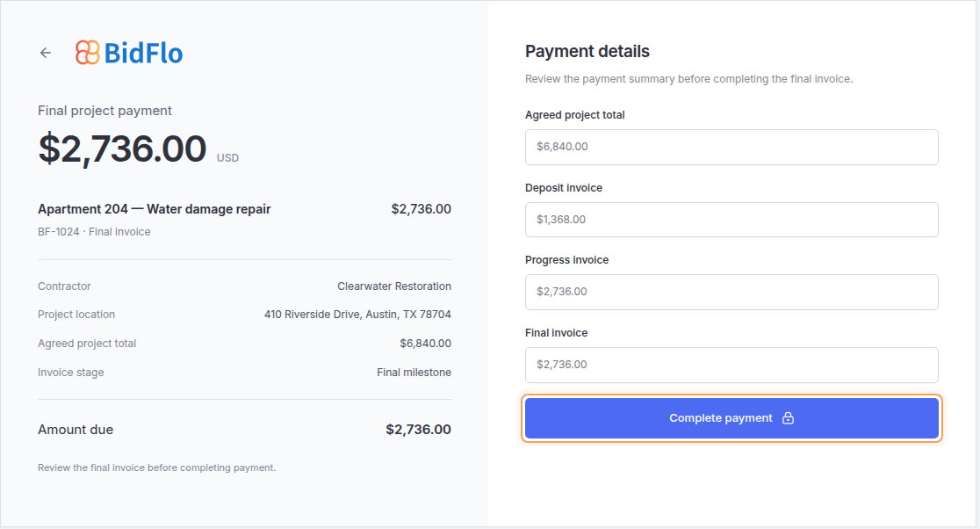Click the 'Contractor' row label
980x529 pixels.
click(x=64, y=286)
